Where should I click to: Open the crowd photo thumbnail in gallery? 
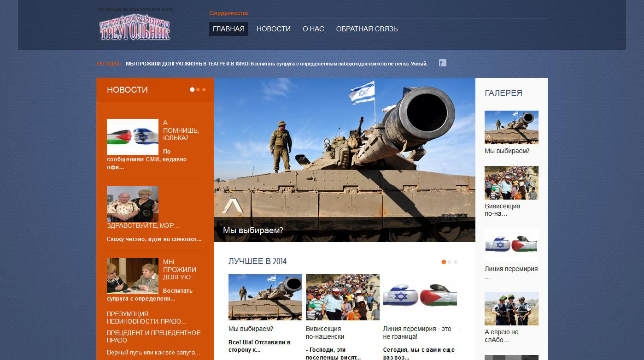(511, 183)
